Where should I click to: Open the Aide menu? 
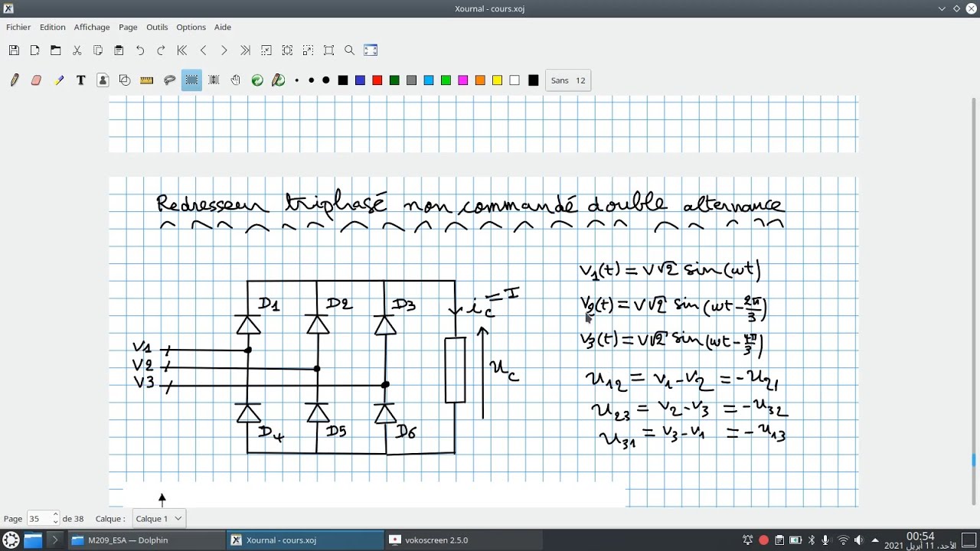(x=223, y=27)
